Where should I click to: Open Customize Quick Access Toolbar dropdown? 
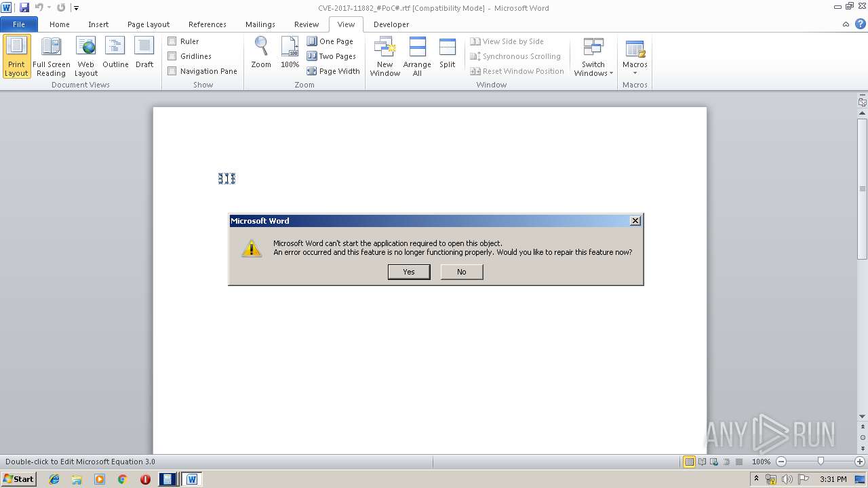tap(76, 8)
